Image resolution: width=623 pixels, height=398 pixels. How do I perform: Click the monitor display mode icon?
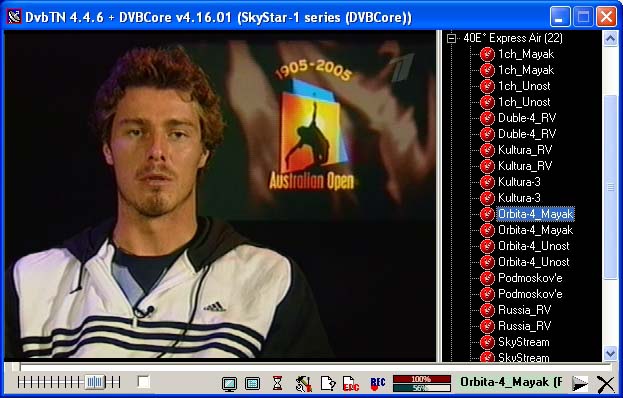click(x=229, y=384)
